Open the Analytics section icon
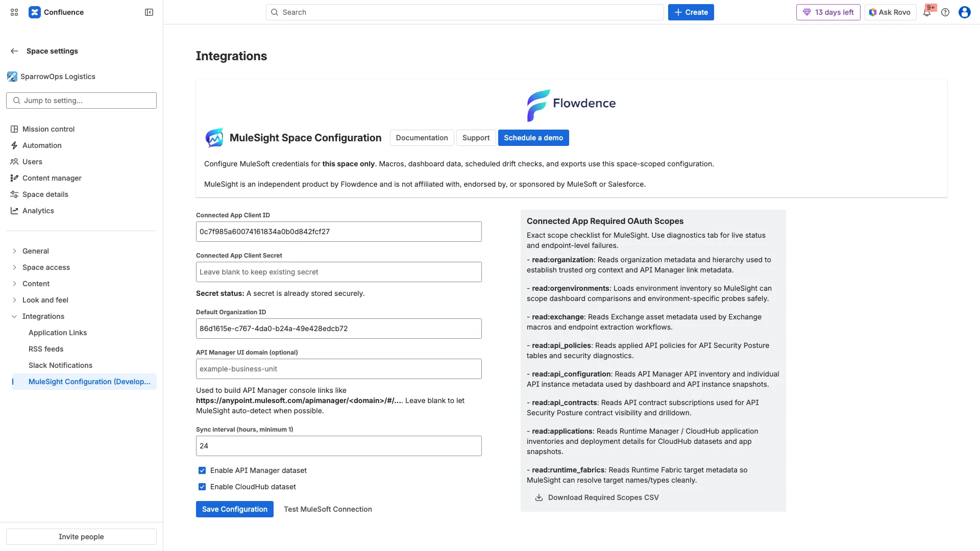 (x=14, y=211)
